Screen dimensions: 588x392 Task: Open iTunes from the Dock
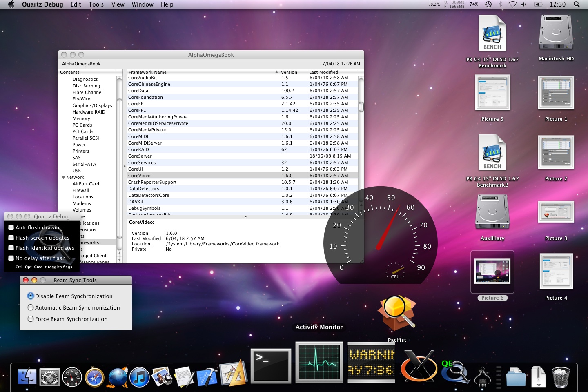pyautogui.click(x=139, y=377)
